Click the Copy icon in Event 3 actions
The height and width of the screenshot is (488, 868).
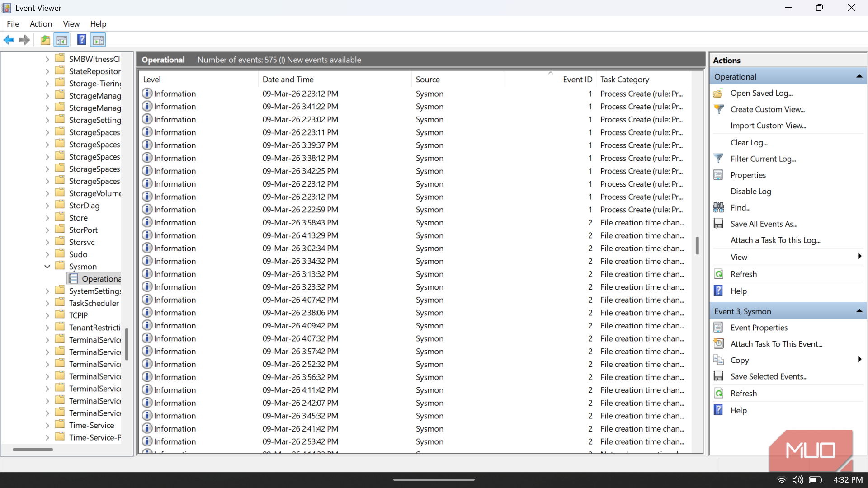pyautogui.click(x=718, y=361)
